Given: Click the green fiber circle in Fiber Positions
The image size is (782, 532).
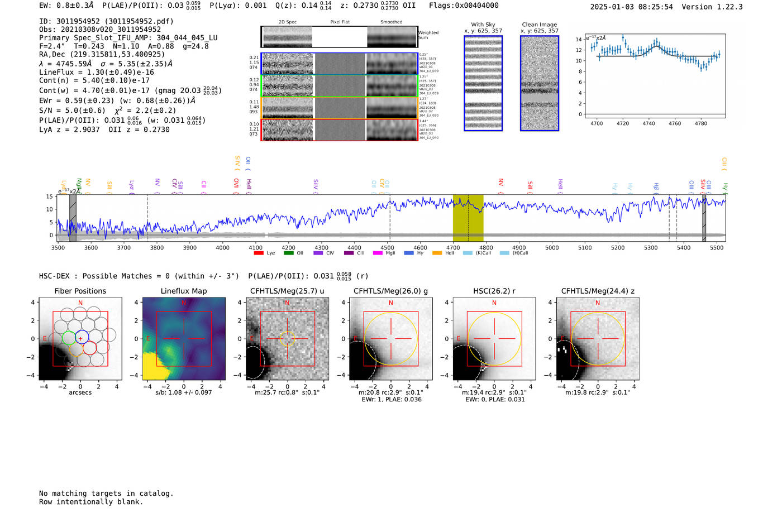Looking at the screenshot, I should pyautogui.click(x=69, y=338).
